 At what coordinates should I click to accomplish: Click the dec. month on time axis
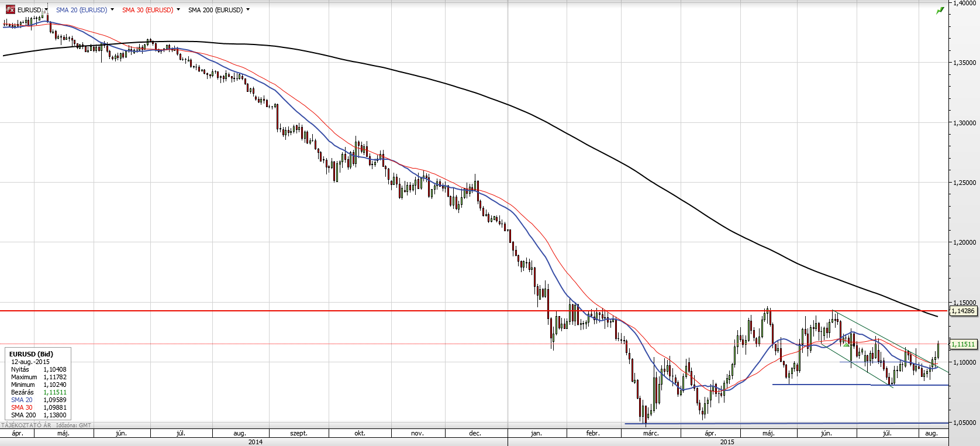point(475,433)
